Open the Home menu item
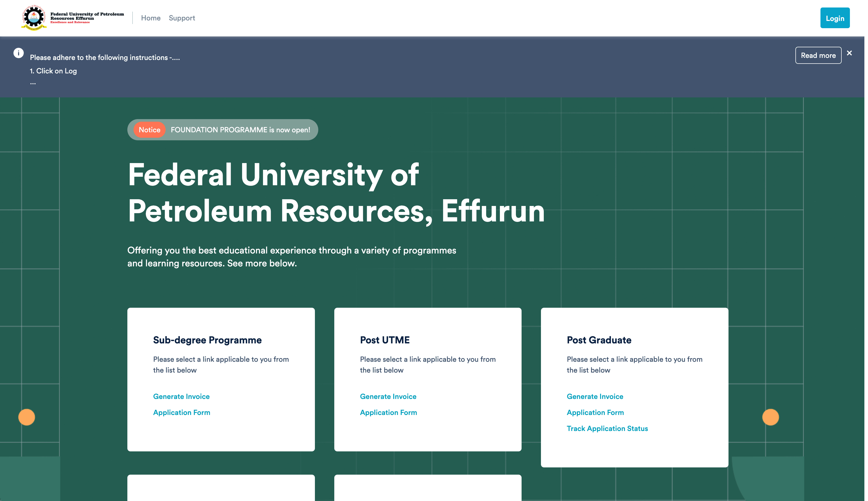 151,18
